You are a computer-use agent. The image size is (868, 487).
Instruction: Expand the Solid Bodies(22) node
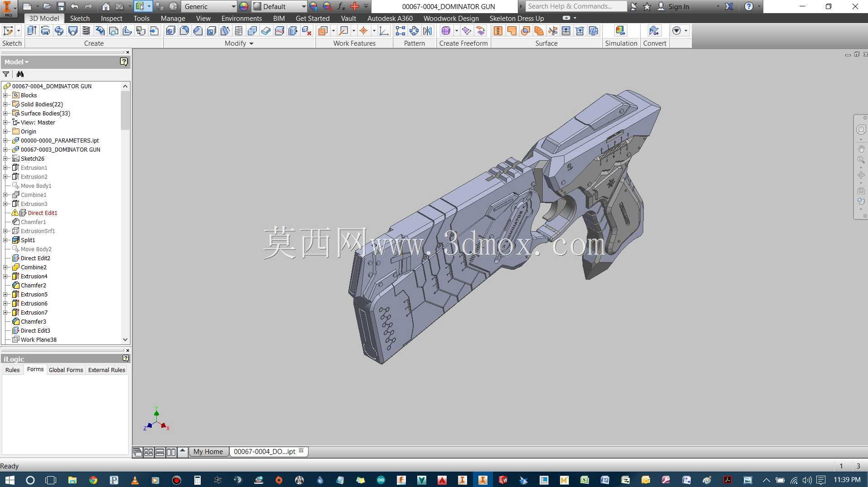pyautogui.click(x=5, y=104)
